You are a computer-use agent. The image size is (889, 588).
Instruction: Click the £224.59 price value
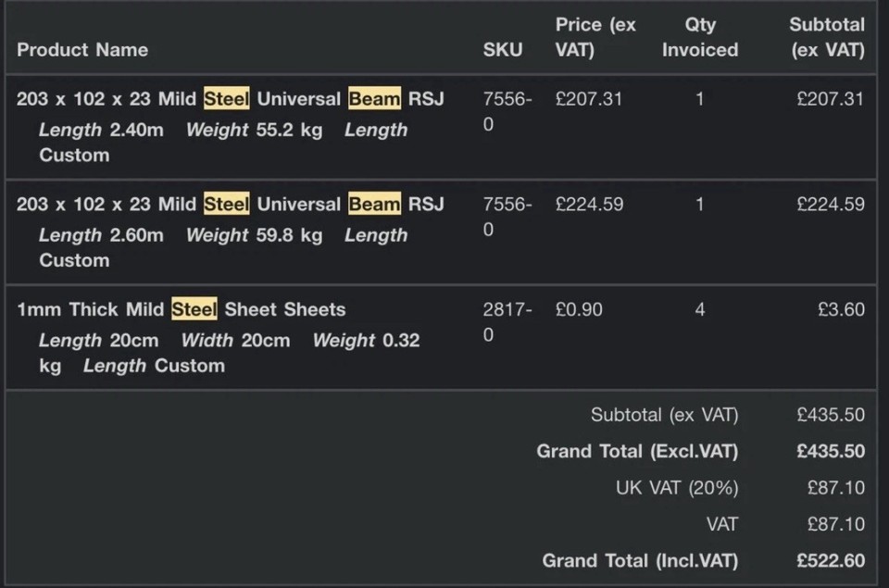[x=589, y=204]
